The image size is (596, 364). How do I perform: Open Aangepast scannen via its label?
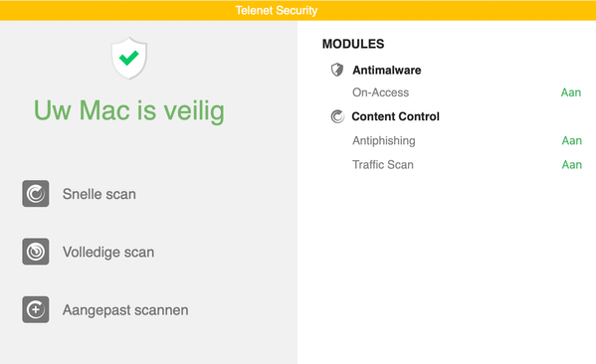tap(125, 310)
